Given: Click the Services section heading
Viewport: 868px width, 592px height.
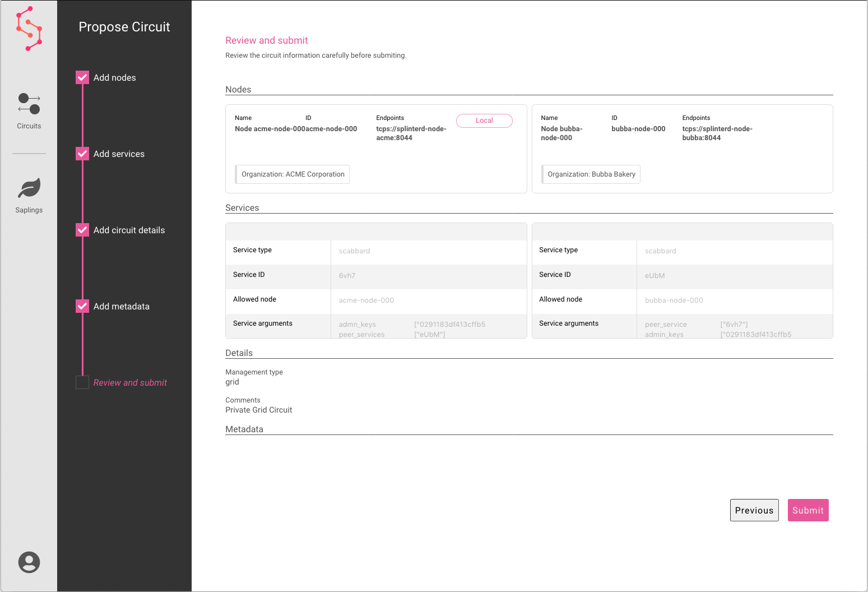Looking at the screenshot, I should 242,208.
